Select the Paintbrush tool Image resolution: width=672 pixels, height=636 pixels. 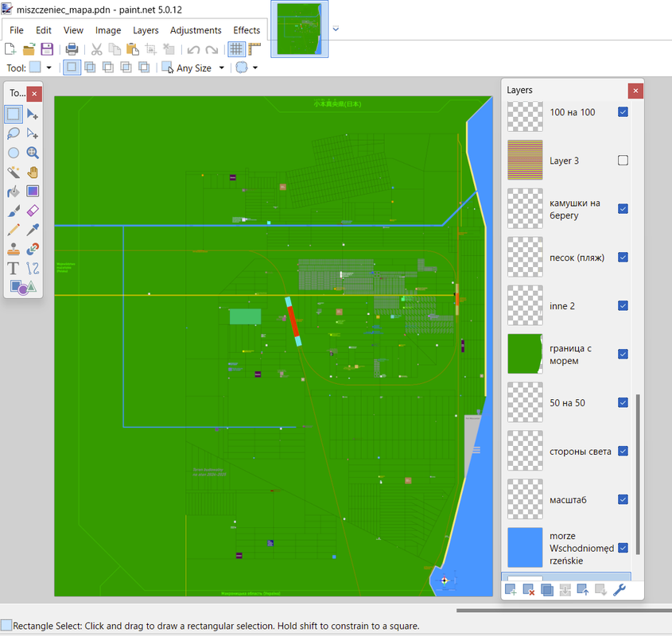tap(14, 211)
